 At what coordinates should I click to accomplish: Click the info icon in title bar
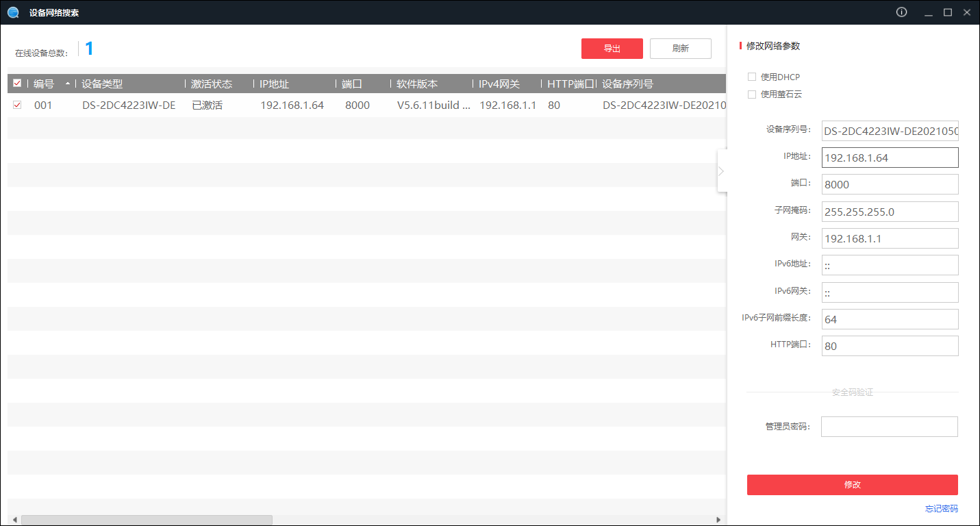pyautogui.click(x=901, y=12)
